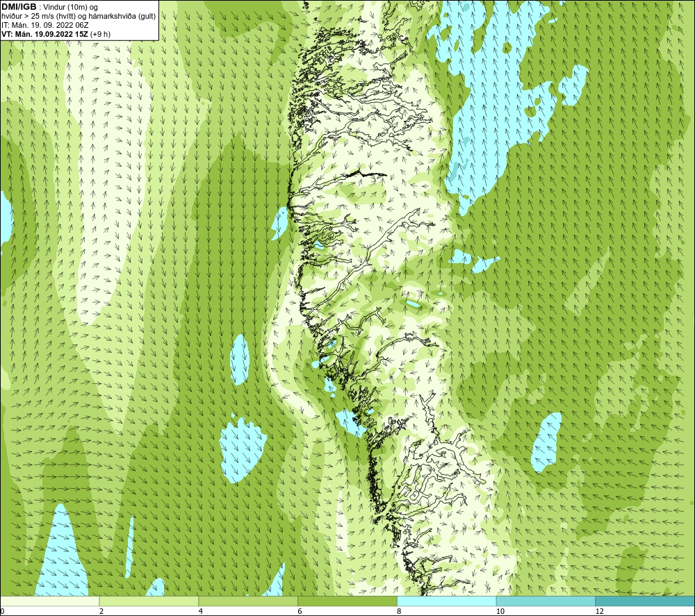Click the legend scale value 0
Image resolution: width=695 pixels, height=616 pixels.
click(x=2, y=611)
